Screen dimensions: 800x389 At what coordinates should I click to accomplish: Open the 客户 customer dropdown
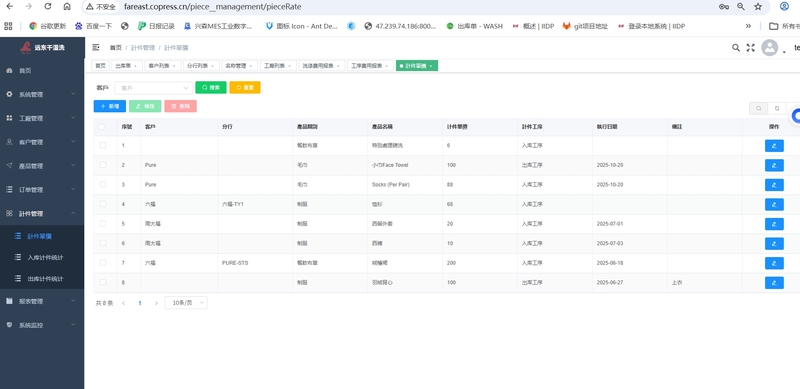coord(154,88)
